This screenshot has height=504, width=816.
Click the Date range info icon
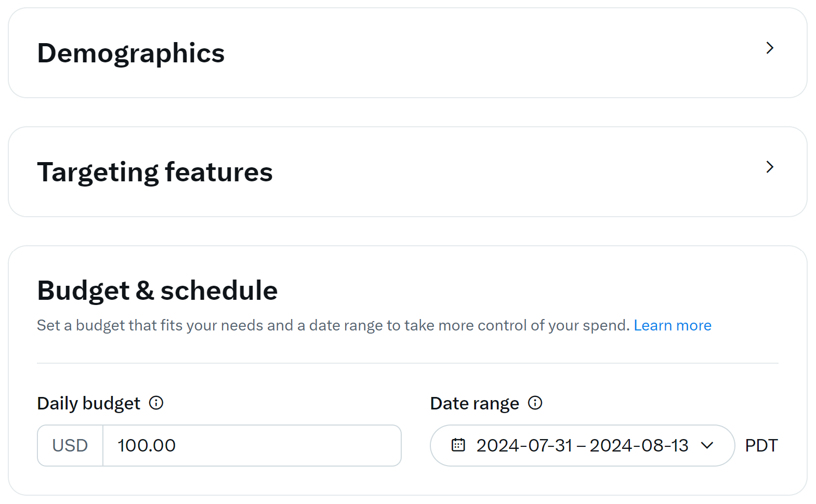535,403
